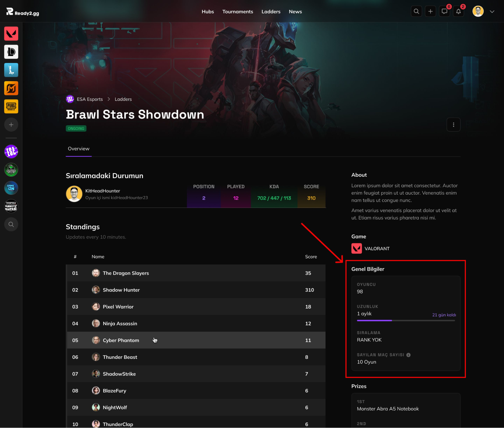Click the info icon next to Sayılan Maç Sayısı
The image size is (504, 428).
408,355
